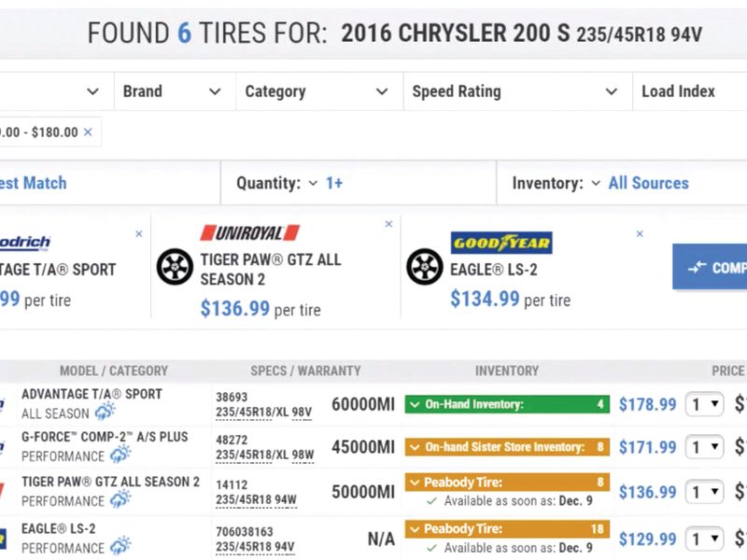Click the 2016 Chrysler 200 S heading
The height and width of the screenshot is (560, 747).
click(x=455, y=34)
